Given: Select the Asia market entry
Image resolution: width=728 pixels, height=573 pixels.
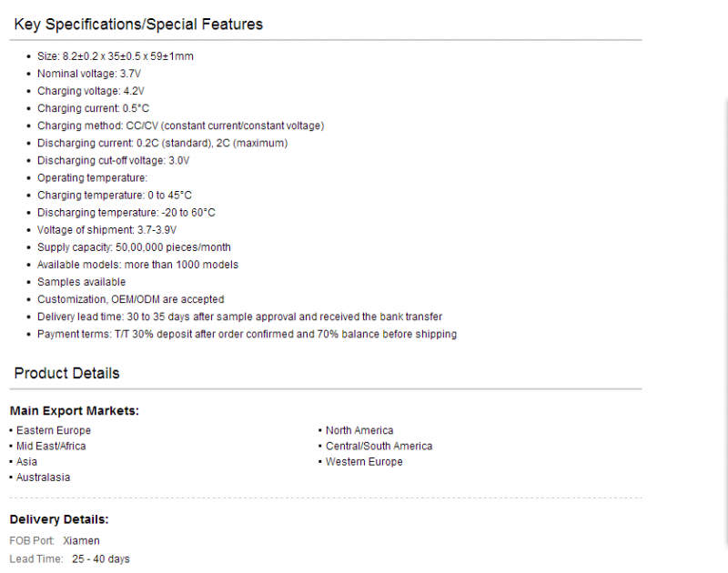Looking at the screenshot, I should (x=26, y=462).
